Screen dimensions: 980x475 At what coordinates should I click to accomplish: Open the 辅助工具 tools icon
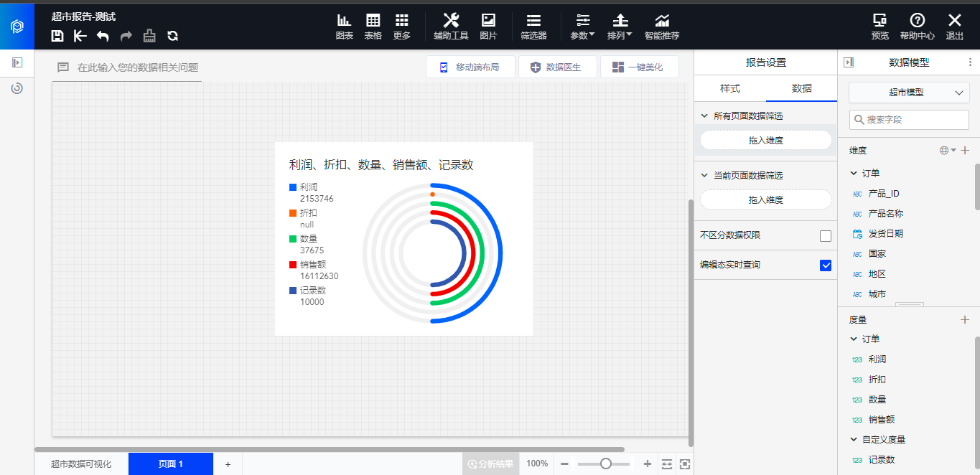451,26
